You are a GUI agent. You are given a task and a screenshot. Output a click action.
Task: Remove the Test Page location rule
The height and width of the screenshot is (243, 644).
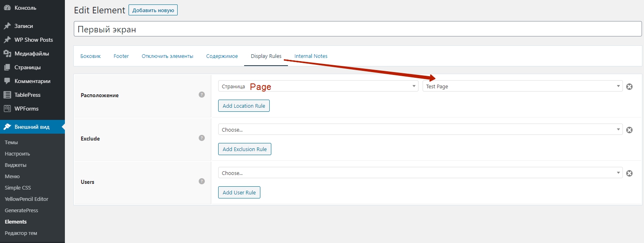pos(629,87)
